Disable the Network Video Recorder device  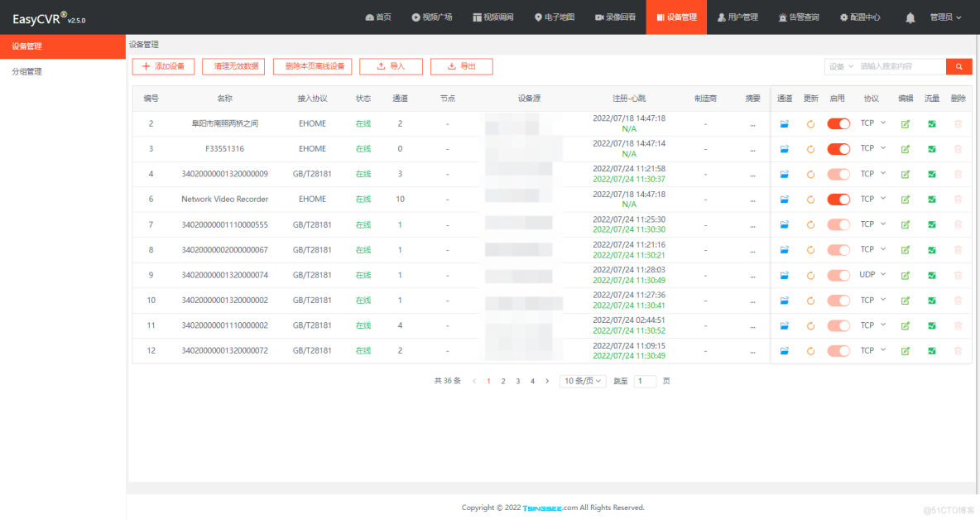tap(838, 199)
